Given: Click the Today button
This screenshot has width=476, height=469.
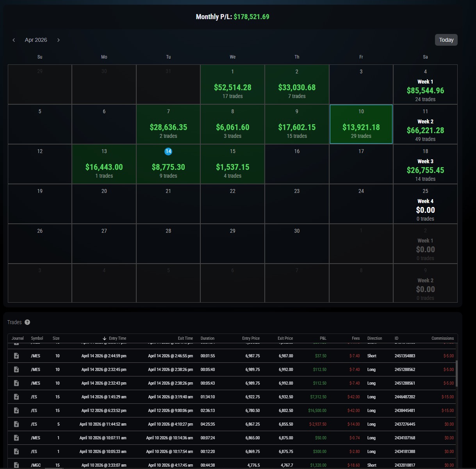Looking at the screenshot, I should (446, 40).
